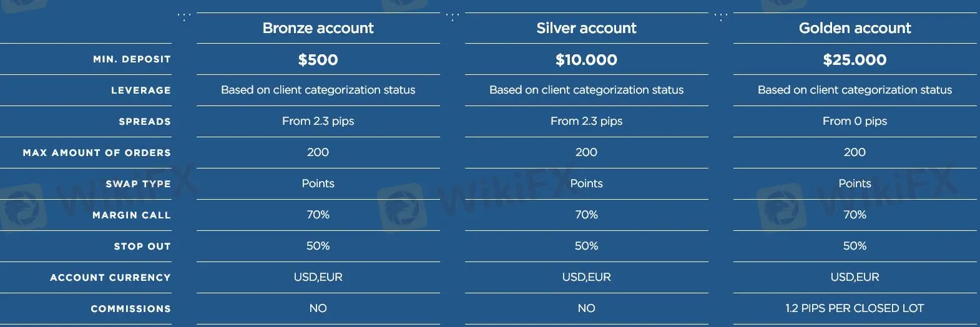
Task: Click Golden account's From 0 pips spread
Action: point(855,121)
